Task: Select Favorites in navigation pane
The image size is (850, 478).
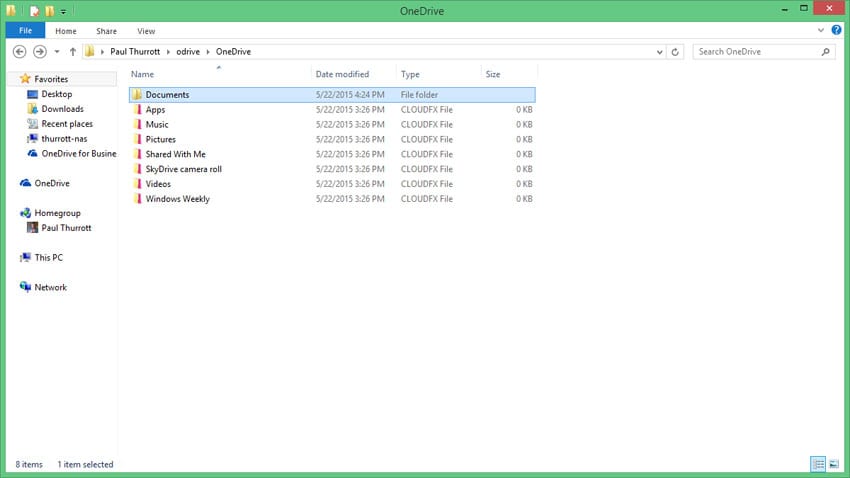Action: 51,79
